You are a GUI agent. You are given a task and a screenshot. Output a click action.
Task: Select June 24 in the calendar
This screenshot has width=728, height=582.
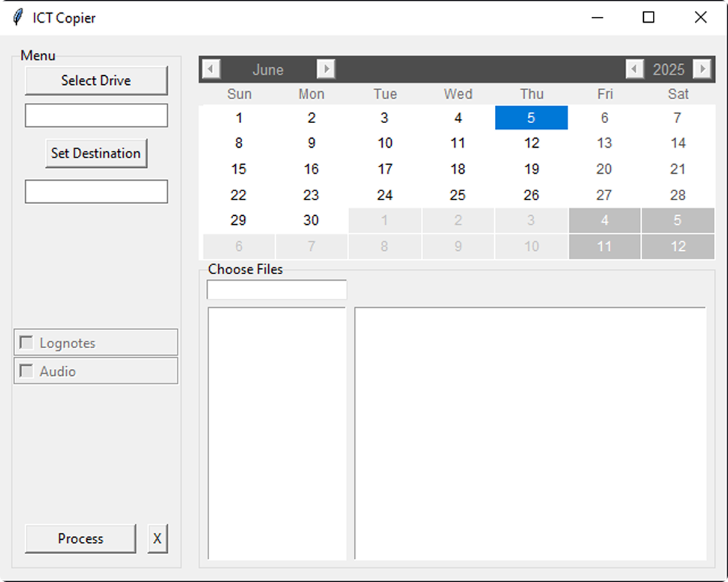385,195
